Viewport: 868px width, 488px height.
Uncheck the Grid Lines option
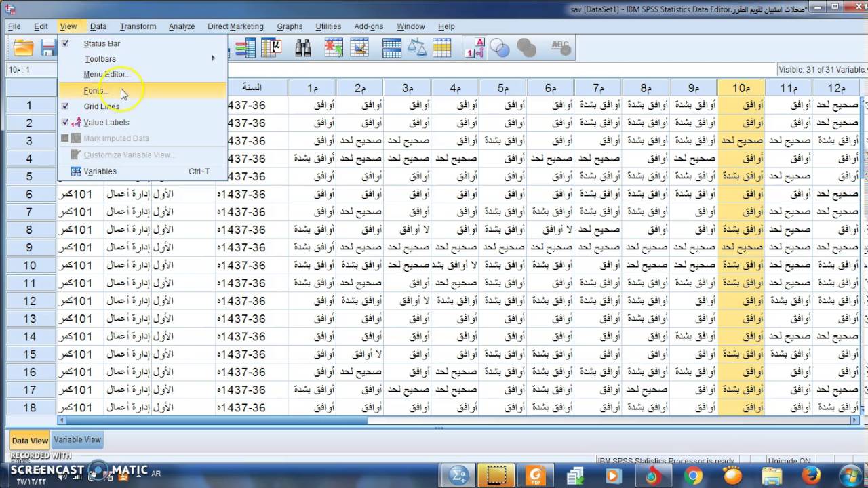tap(102, 106)
